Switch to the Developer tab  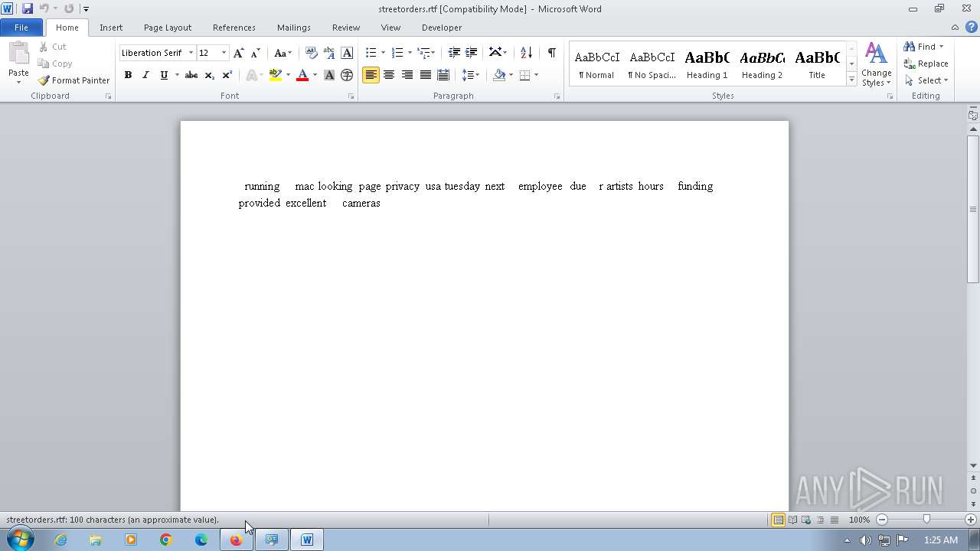(442, 28)
